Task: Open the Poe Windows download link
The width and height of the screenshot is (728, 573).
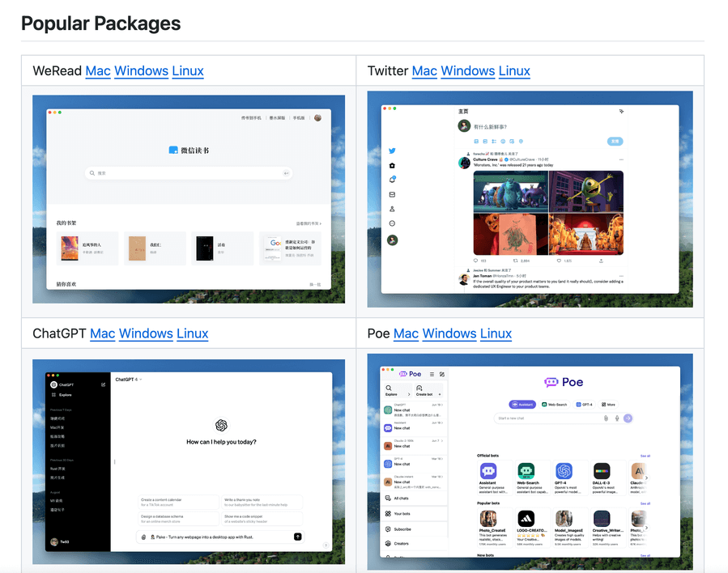Action: click(449, 333)
